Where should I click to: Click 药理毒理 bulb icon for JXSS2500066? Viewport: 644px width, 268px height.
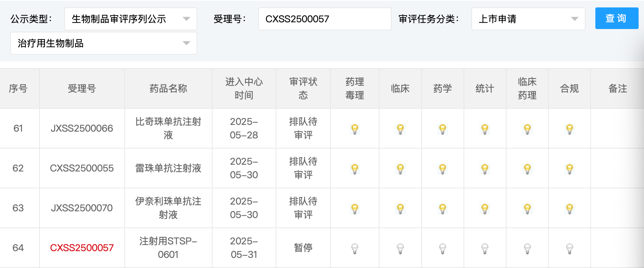coord(354,129)
